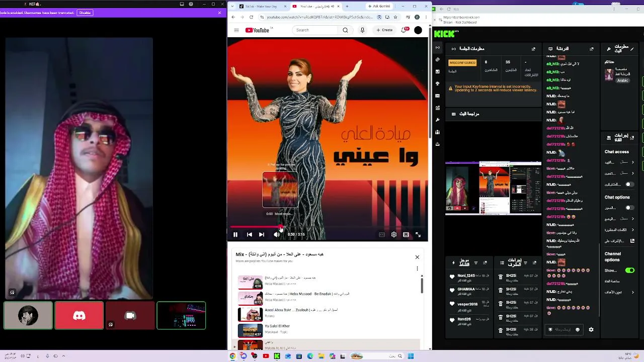This screenshot has height=362, width=644.
Task: Go back in Chrome browser
Action: [233, 17]
